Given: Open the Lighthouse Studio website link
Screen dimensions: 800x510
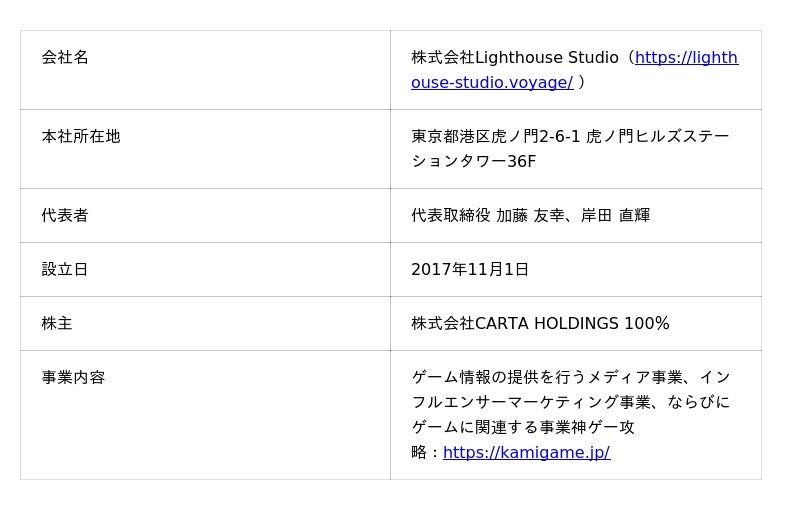Looking at the screenshot, I should click(686, 58).
